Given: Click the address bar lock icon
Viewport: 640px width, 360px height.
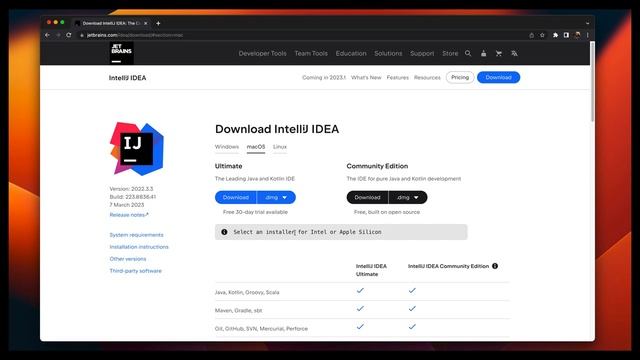Looking at the screenshot, I should point(82,36).
